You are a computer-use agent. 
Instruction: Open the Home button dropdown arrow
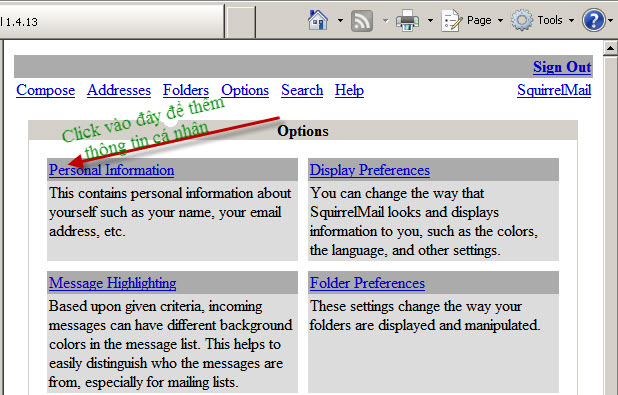pos(340,20)
